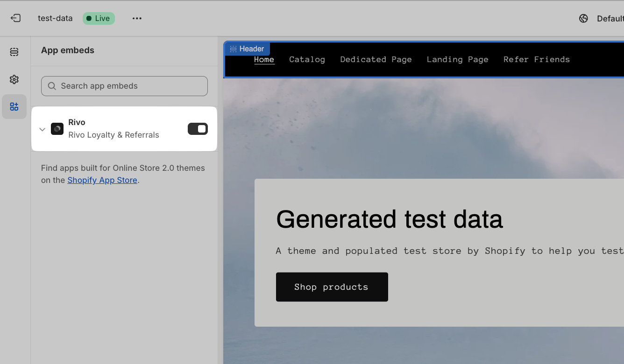Open Refer Friends menu item
The image size is (624, 364).
pos(537,59)
